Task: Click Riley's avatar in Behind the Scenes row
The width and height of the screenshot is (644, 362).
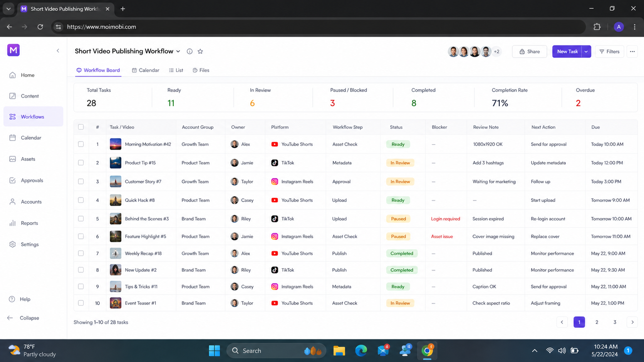Action: click(x=235, y=219)
